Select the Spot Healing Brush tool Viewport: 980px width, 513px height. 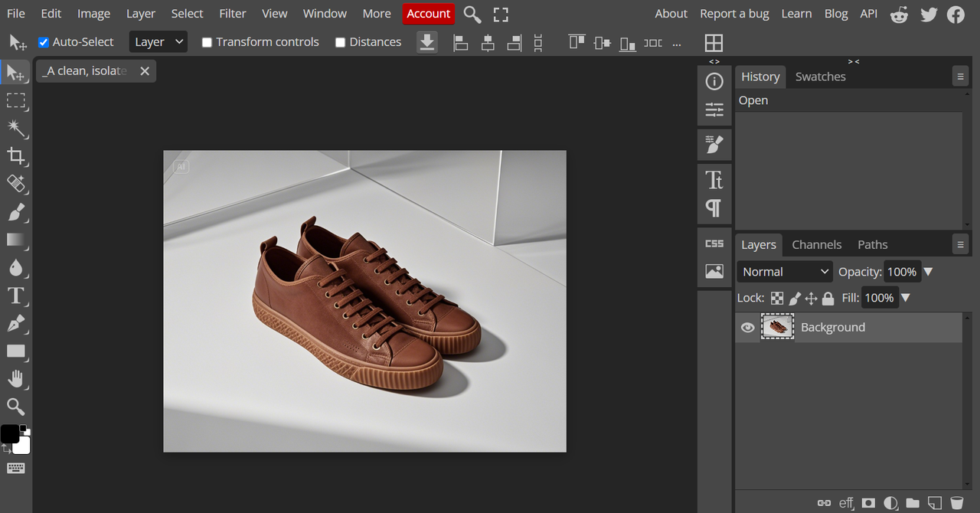16,184
